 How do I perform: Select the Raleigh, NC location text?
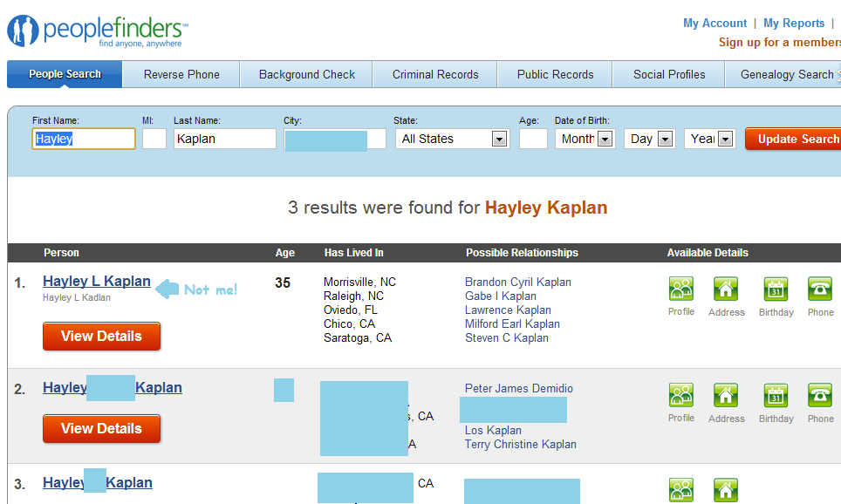353,296
